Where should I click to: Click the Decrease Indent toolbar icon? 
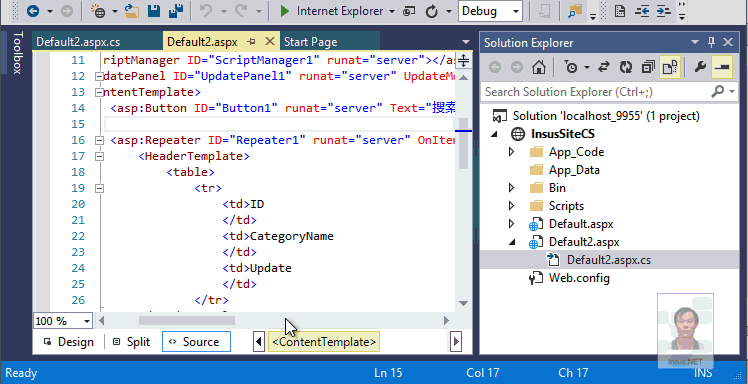click(642, 11)
